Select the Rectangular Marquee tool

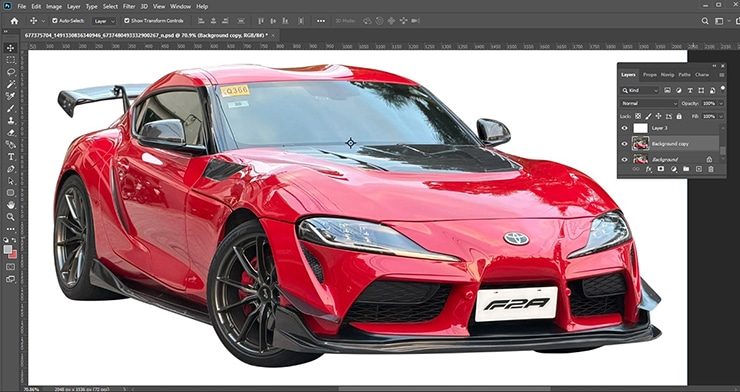coord(10,60)
